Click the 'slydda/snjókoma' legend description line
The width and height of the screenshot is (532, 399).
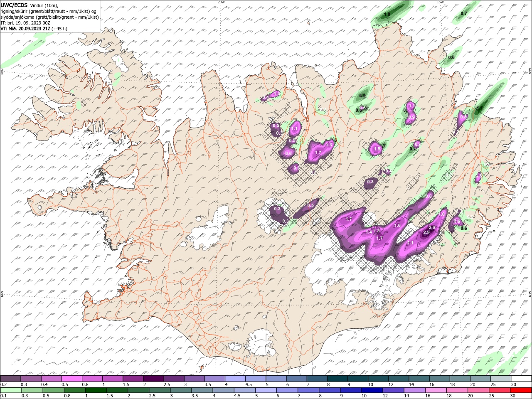tap(49, 17)
